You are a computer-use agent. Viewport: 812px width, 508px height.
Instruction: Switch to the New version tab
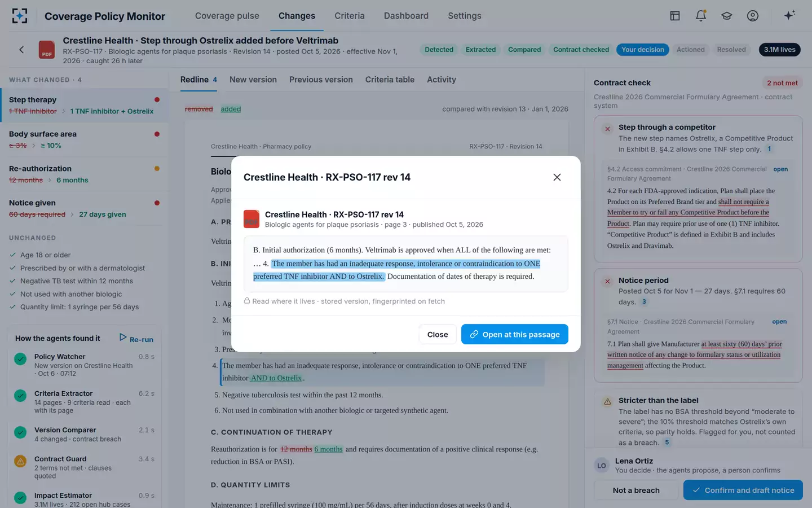[x=253, y=80]
